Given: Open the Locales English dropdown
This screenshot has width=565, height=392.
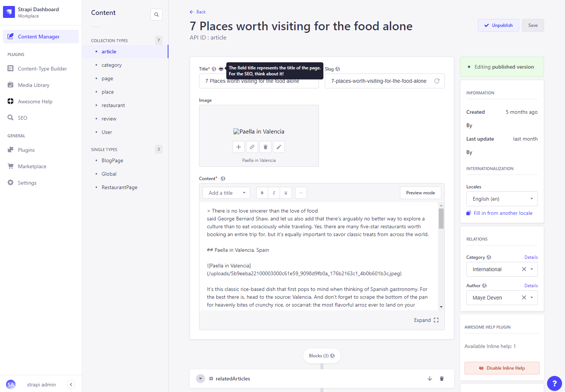Looking at the screenshot, I should 502,199.
